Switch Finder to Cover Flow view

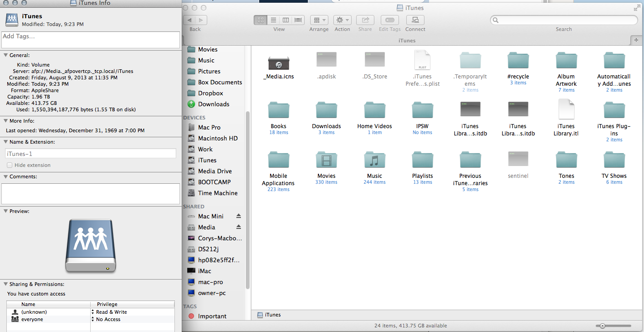pyautogui.click(x=298, y=20)
